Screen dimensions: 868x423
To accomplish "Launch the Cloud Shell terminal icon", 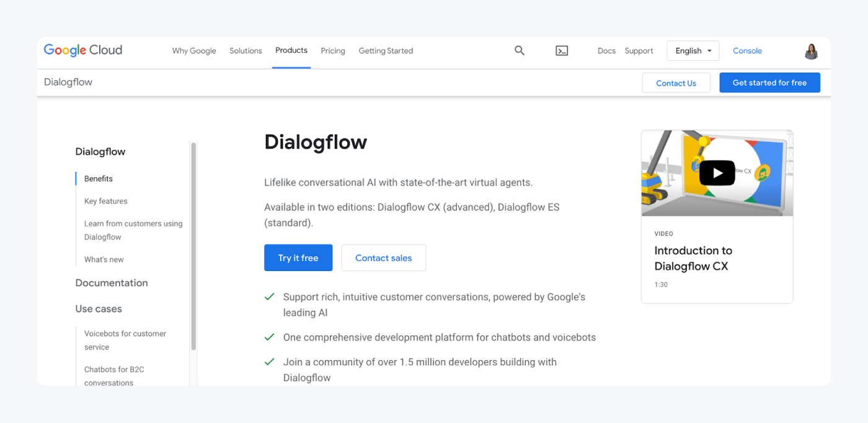I will [562, 51].
